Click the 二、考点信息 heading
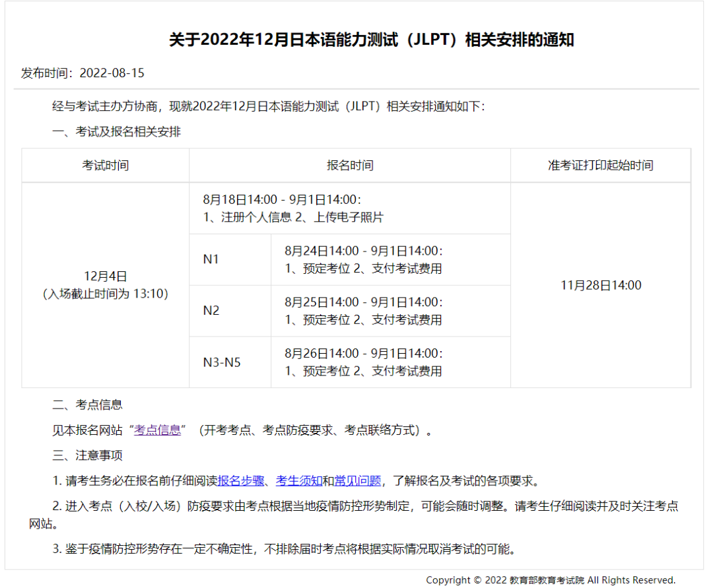This screenshot has height=588, width=713. (87, 405)
